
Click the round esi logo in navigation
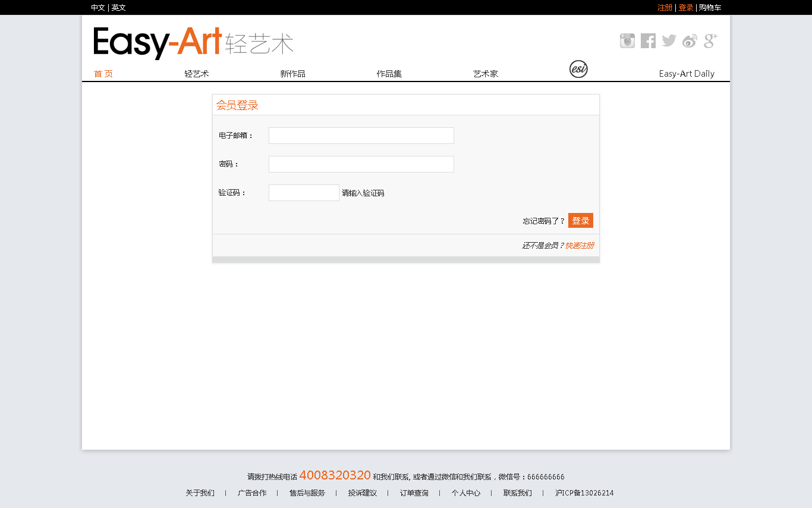click(578, 69)
